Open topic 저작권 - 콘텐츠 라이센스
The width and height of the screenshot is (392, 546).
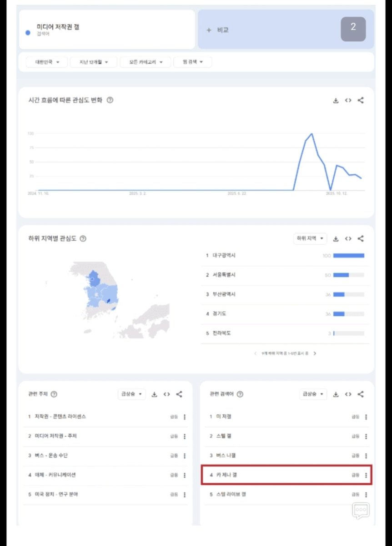tap(60, 417)
